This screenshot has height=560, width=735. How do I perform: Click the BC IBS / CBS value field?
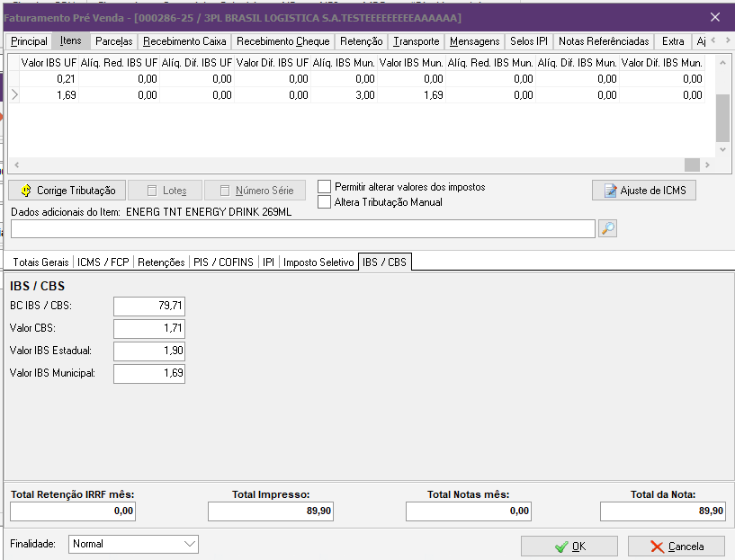point(149,306)
